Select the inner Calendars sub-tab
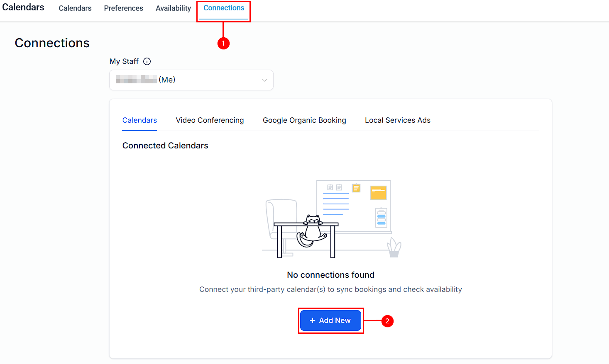Image resolution: width=609 pixels, height=364 pixels. [139, 120]
